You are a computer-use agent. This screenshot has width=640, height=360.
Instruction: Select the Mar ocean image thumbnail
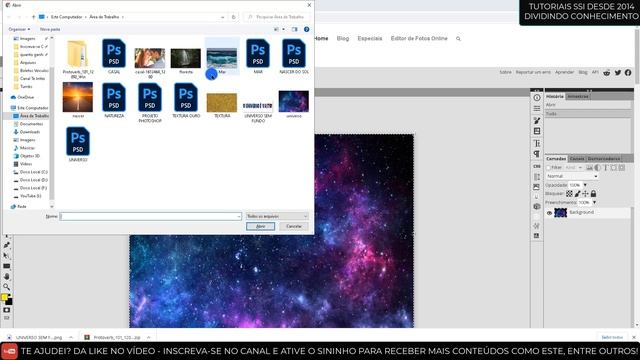[x=222, y=58]
